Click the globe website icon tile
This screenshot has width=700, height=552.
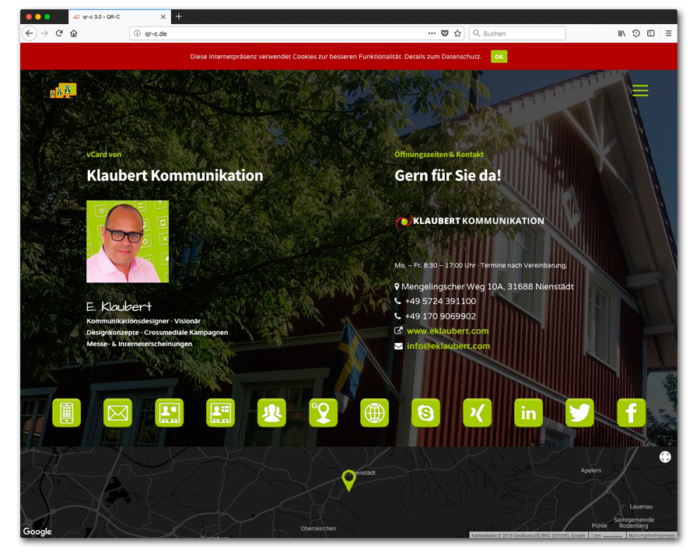click(x=375, y=413)
